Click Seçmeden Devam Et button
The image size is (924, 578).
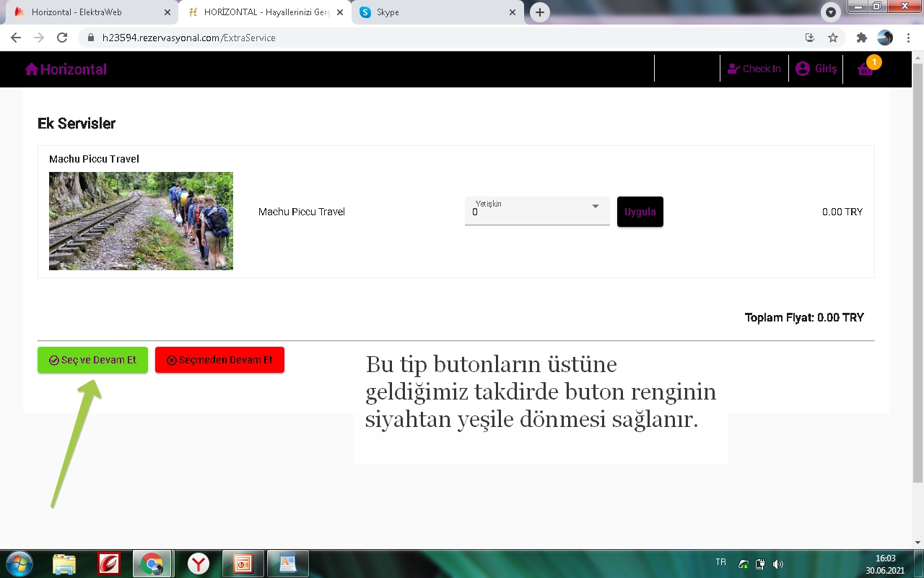click(x=219, y=360)
